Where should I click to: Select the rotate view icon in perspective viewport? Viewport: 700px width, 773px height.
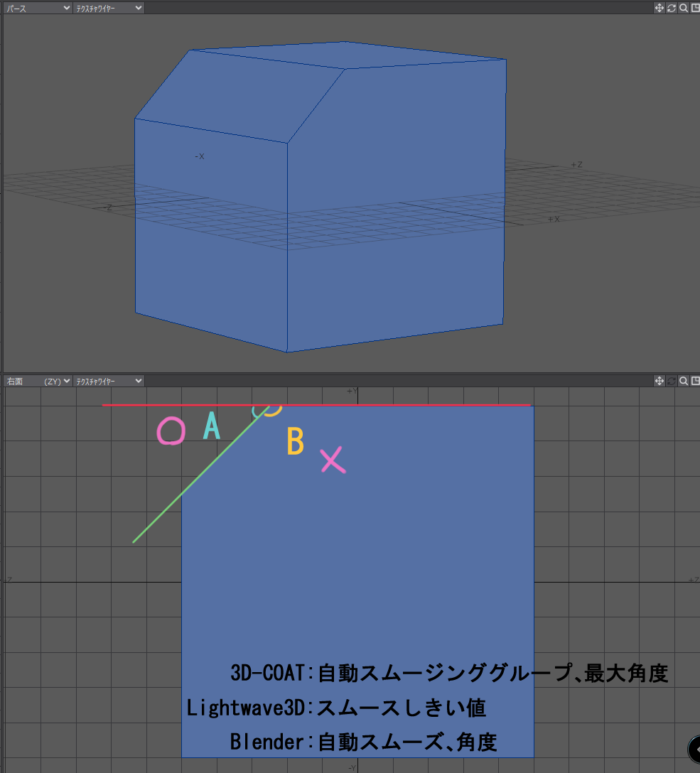pyautogui.click(x=671, y=8)
